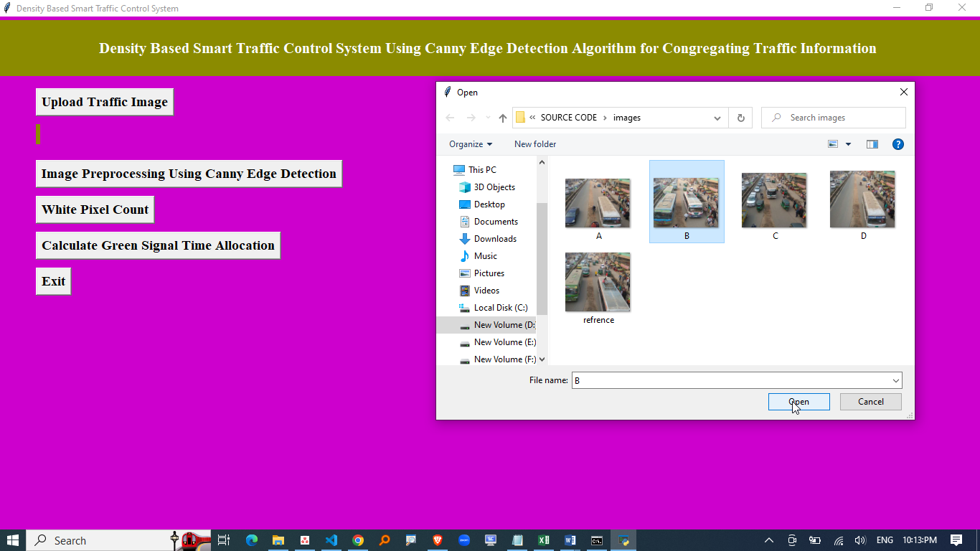Click the Back navigation arrow
Image resolution: width=980 pixels, height=551 pixels.
450,118
